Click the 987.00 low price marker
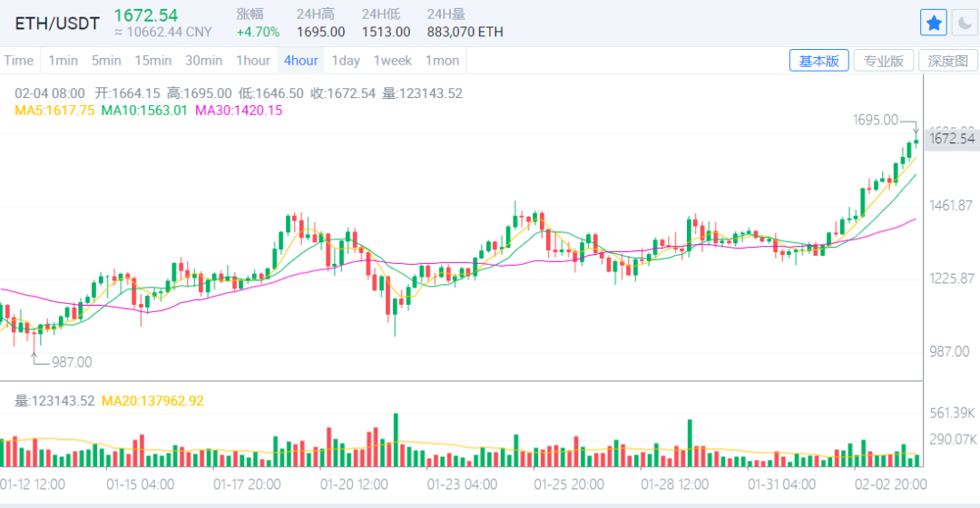Screen dimensions: 980x508 click(72, 363)
